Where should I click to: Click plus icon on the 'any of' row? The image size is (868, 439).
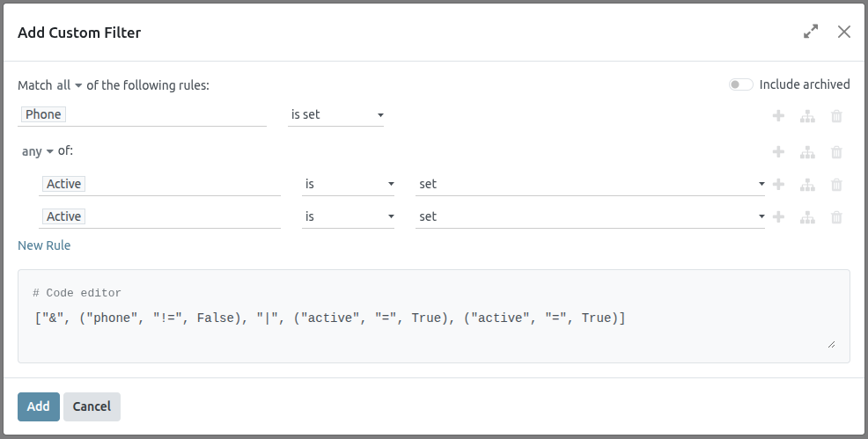[x=778, y=151]
